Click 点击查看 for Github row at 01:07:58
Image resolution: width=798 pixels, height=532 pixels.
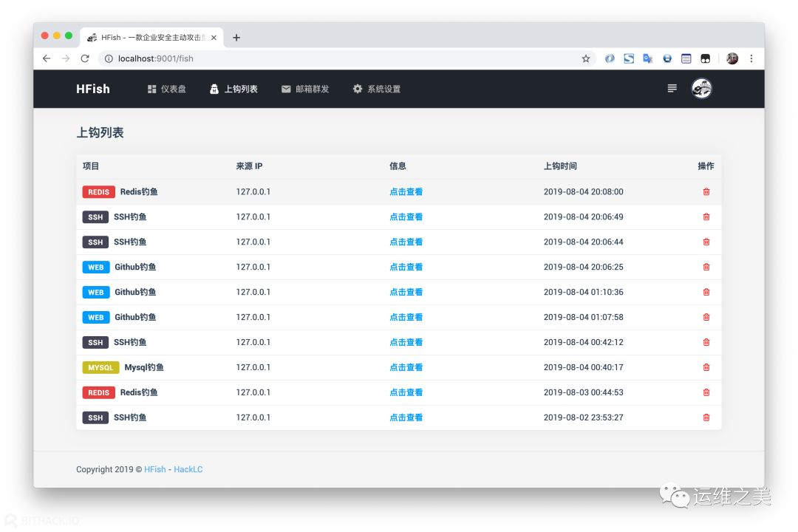pos(406,317)
